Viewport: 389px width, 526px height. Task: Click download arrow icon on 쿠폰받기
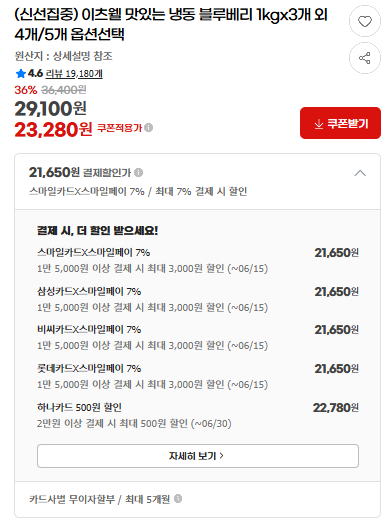pyautogui.click(x=319, y=124)
